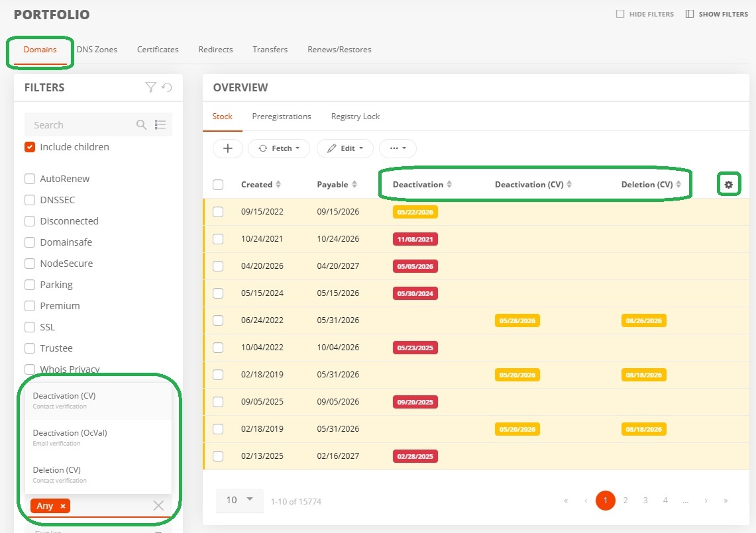
Task: Go to the first page chevron
Action: coord(566,501)
